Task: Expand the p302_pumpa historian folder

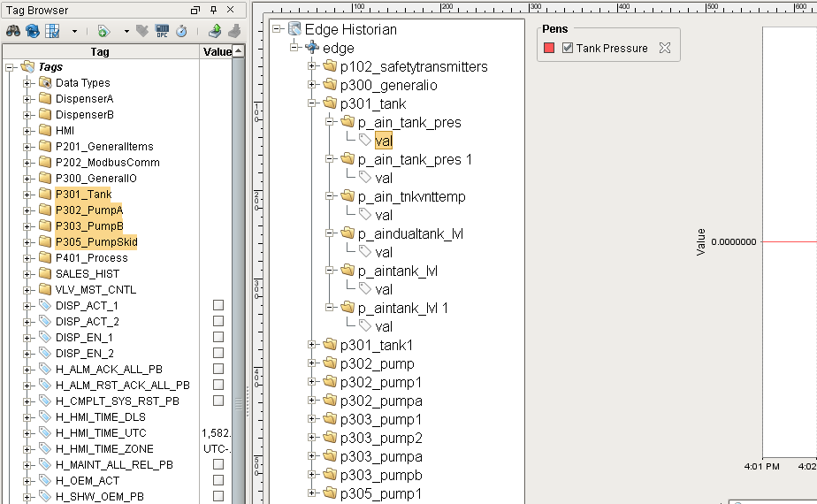Action: [311, 401]
